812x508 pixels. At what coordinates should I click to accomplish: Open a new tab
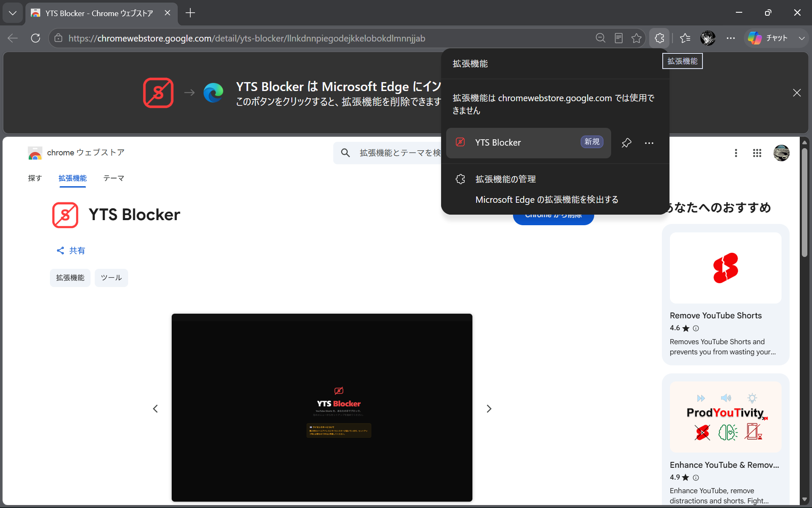point(190,13)
